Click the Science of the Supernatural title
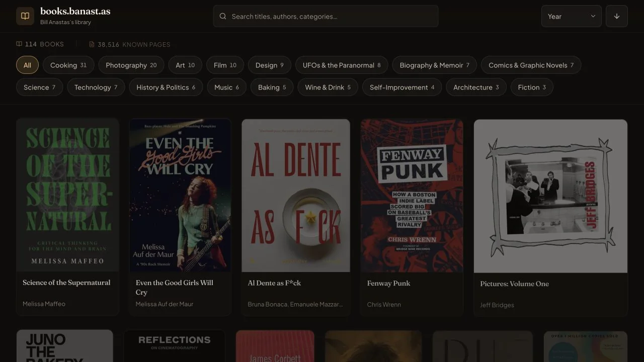644x362 pixels. coord(66,283)
